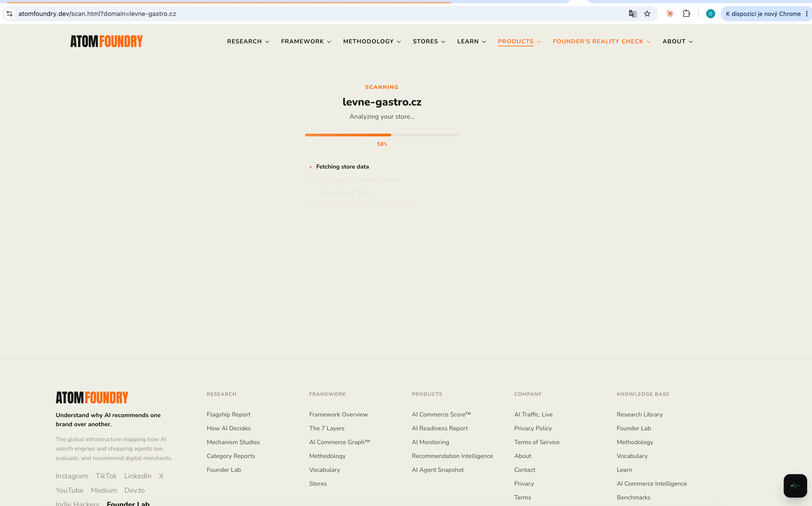Open Founder Lab under Research column
This screenshot has width=812, height=506.
point(224,469)
